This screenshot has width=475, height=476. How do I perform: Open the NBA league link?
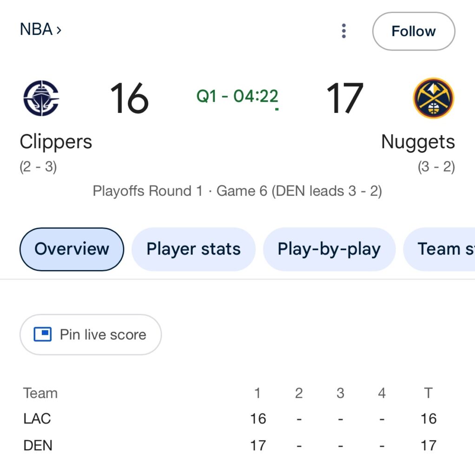(x=36, y=30)
